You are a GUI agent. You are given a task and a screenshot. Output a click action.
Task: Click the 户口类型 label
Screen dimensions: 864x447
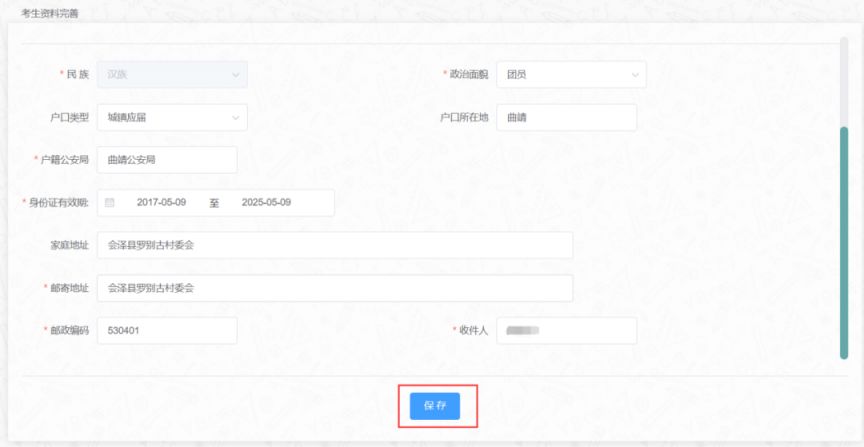69,117
